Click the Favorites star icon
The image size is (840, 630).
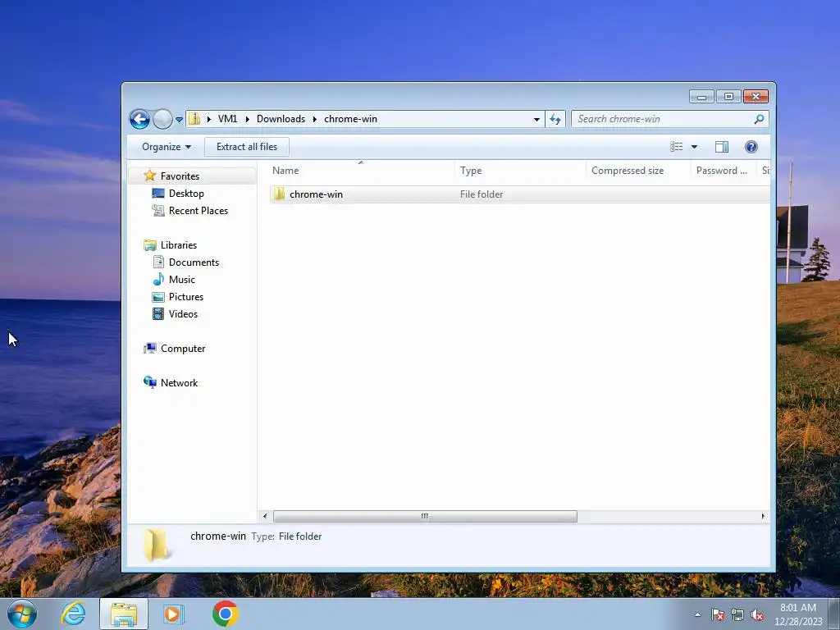tap(149, 176)
